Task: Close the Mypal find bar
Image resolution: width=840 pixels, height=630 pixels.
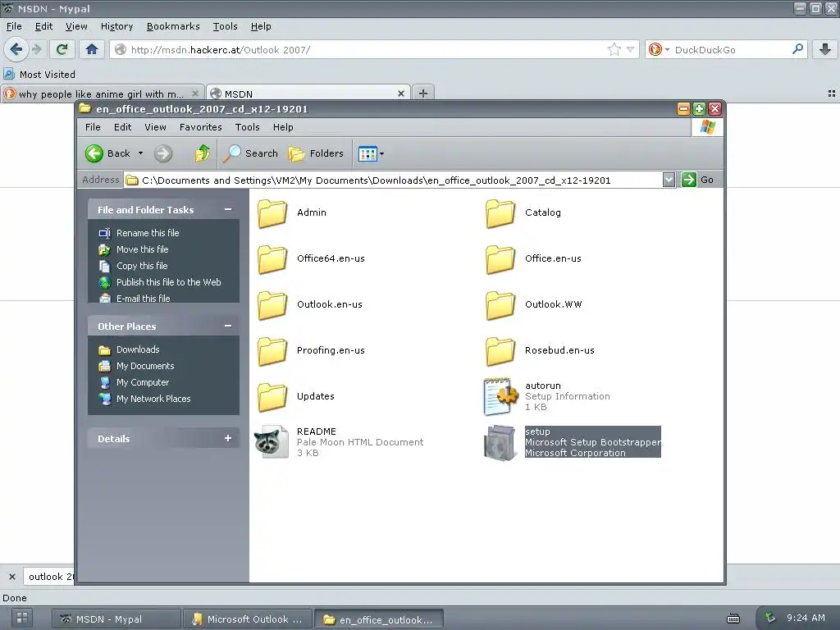Action: 11,577
